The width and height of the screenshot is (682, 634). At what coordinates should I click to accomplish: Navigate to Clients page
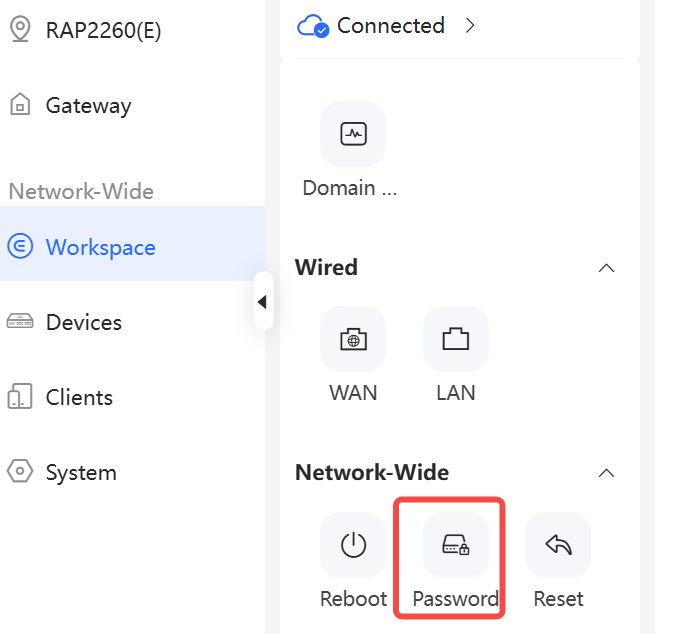pos(79,397)
